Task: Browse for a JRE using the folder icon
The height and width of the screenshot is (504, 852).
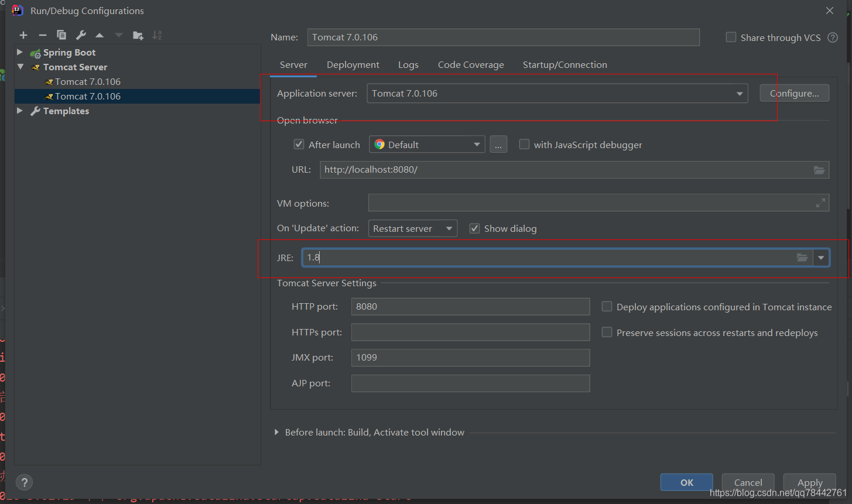Action: click(802, 257)
